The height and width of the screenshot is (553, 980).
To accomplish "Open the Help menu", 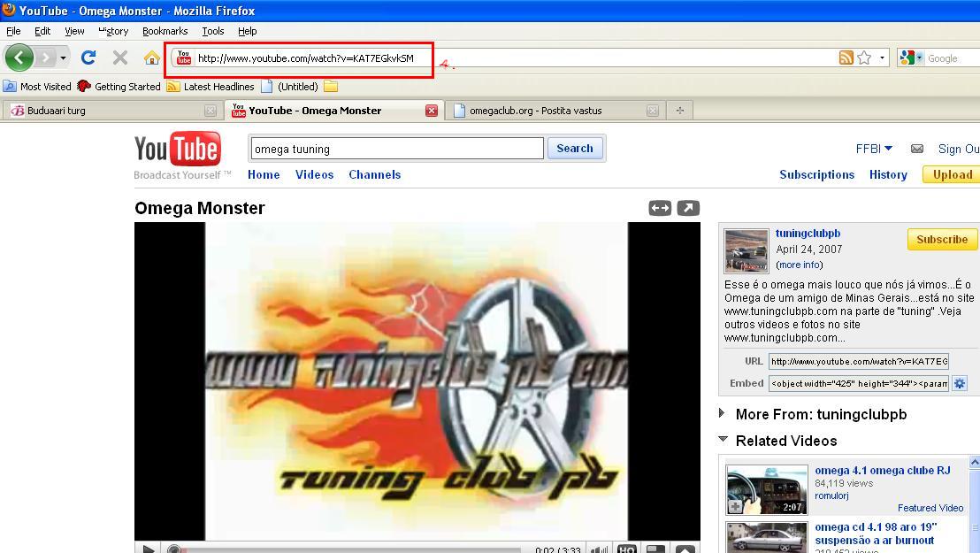I will [x=247, y=31].
